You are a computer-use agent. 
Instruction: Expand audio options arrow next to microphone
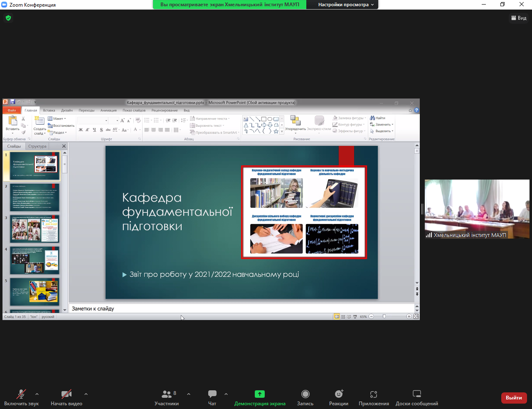(37, 394)
